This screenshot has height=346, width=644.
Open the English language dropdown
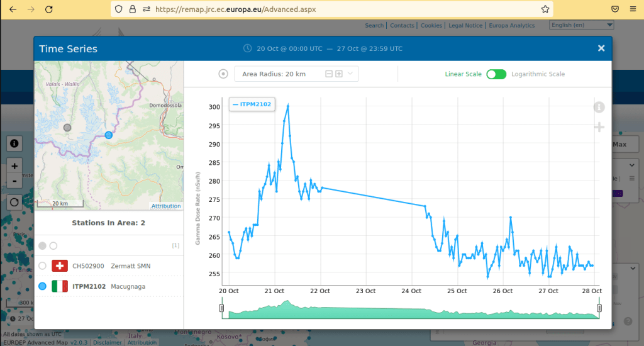click(x=581, y=25)
